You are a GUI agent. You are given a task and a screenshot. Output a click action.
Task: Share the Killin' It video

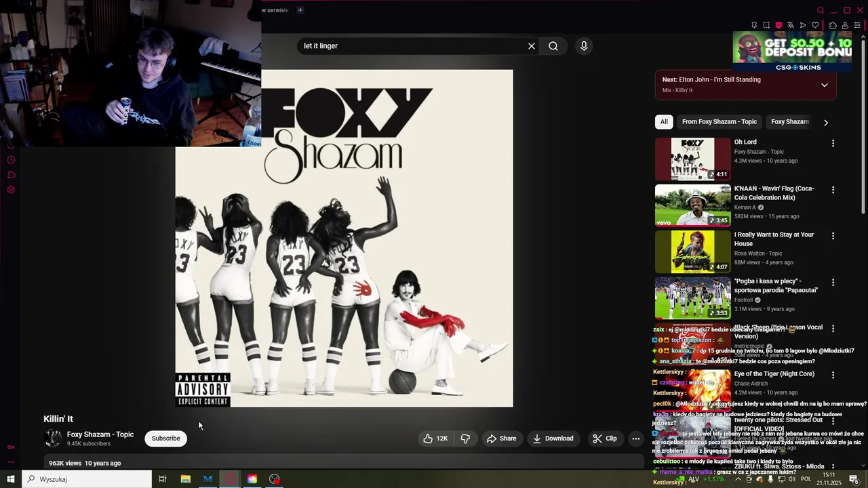pyautogui.click(x=501, y=439)
